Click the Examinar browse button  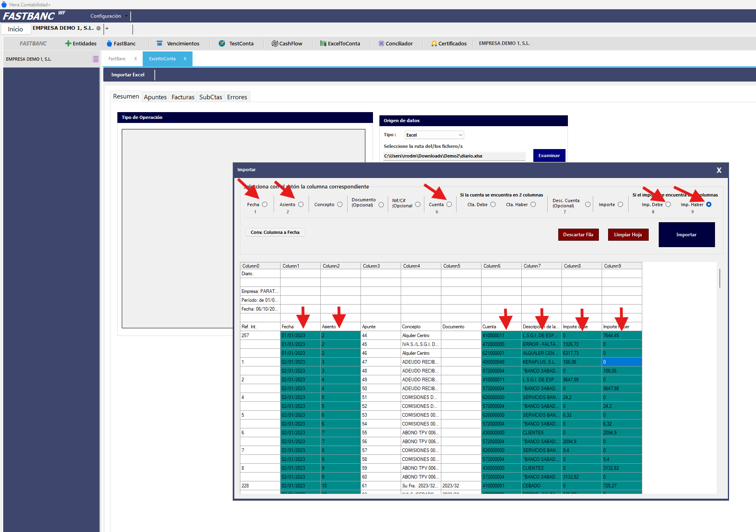pyautogui.click(x=549, y=156)
